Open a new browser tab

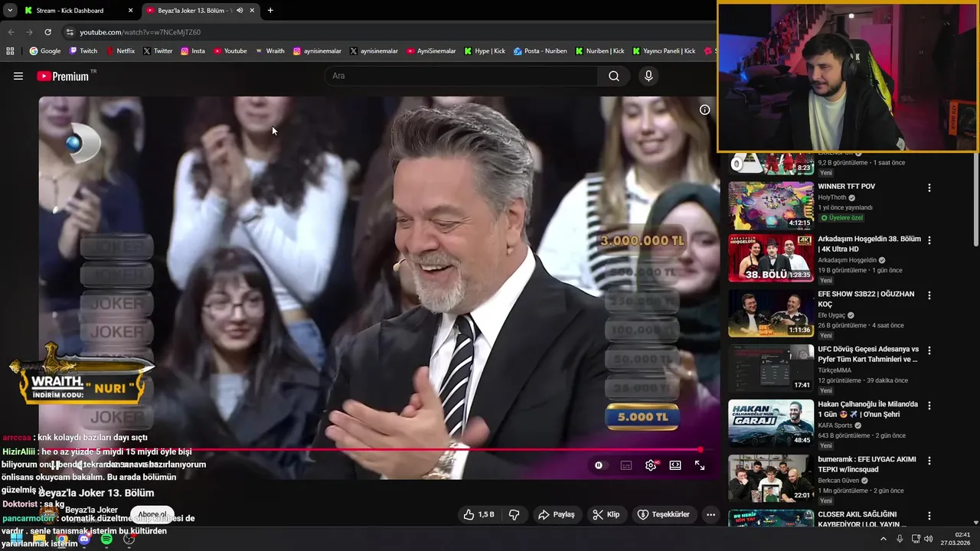(270, 11)
